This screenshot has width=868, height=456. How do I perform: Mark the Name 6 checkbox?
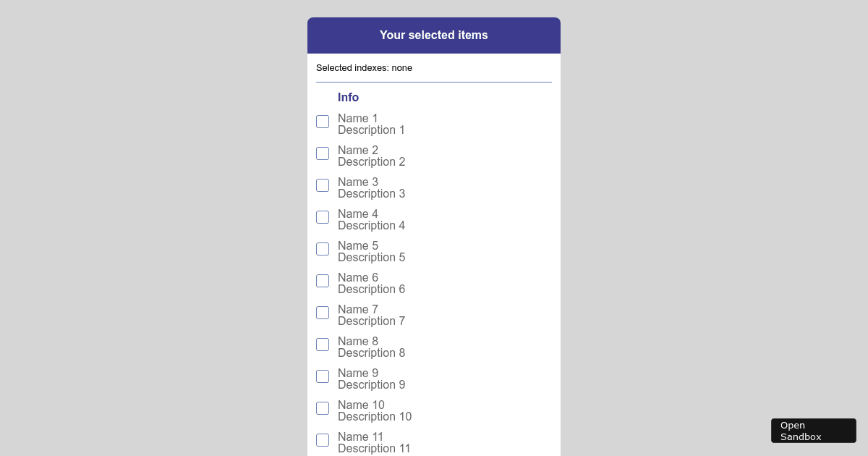323,281
